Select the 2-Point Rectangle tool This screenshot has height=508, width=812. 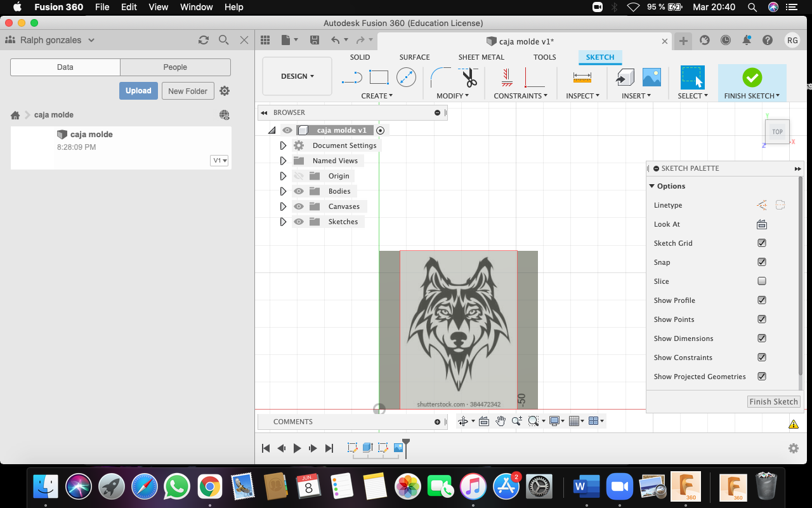(379, 77)
